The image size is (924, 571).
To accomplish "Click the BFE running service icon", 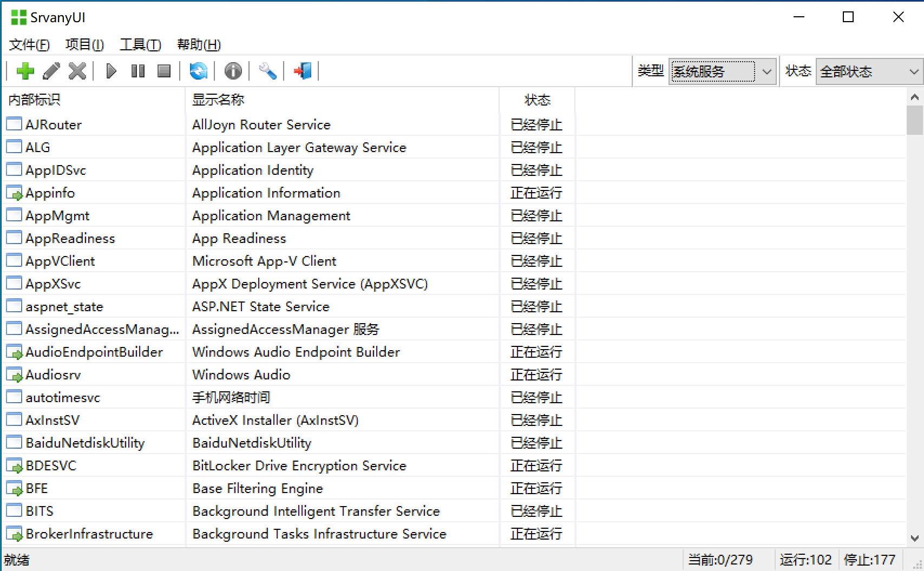I will pyautogui.click(x=14, y=488).
